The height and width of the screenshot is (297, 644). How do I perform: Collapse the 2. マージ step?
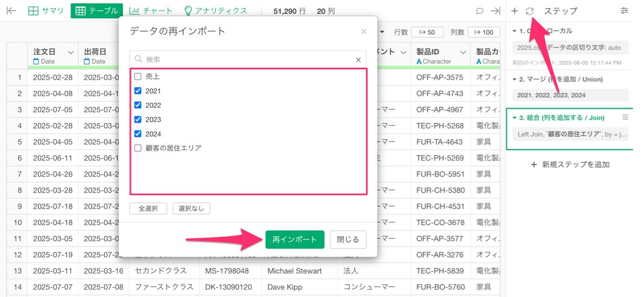514,79
